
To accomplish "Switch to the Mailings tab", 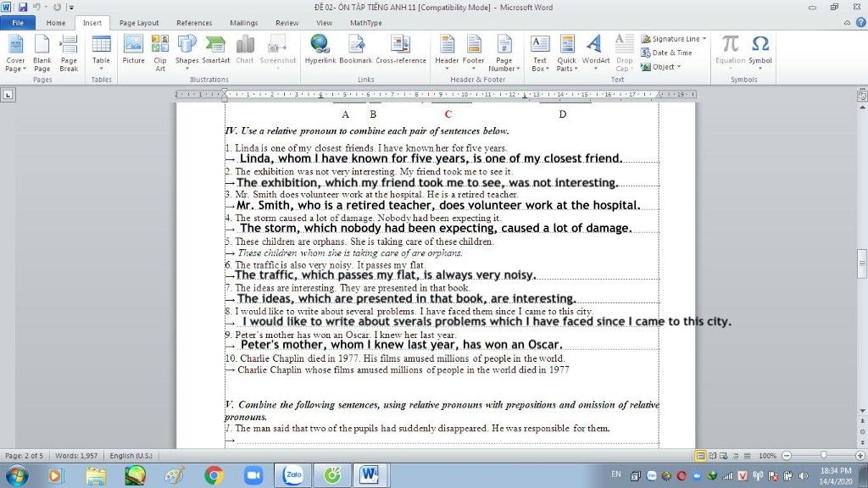I will tap(243, 23).
